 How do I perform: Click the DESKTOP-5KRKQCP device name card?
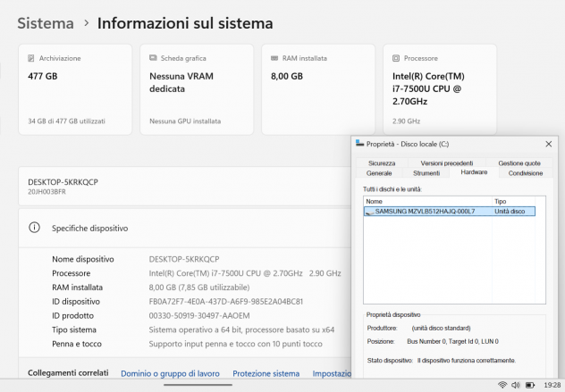(x=184, y=186)
